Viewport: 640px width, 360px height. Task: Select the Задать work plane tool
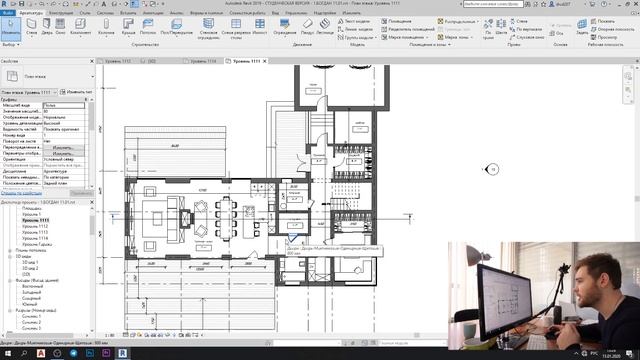click(582, 27)
